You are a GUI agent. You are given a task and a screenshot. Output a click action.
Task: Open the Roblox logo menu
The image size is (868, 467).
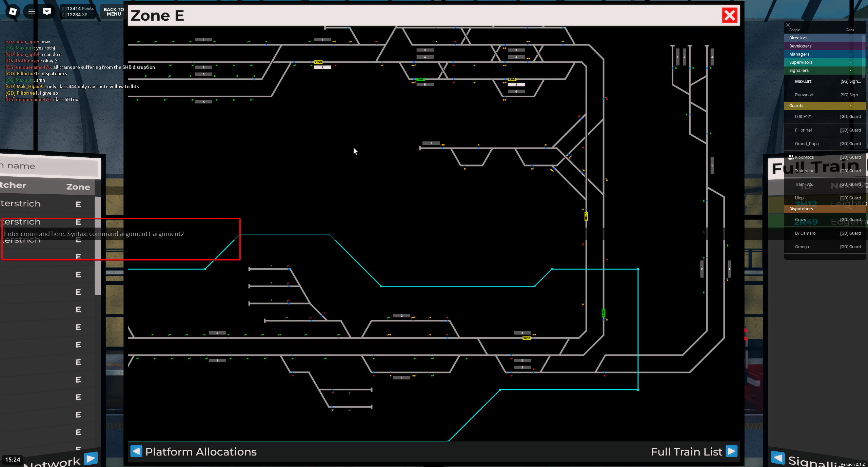click(x=13, y=12)
